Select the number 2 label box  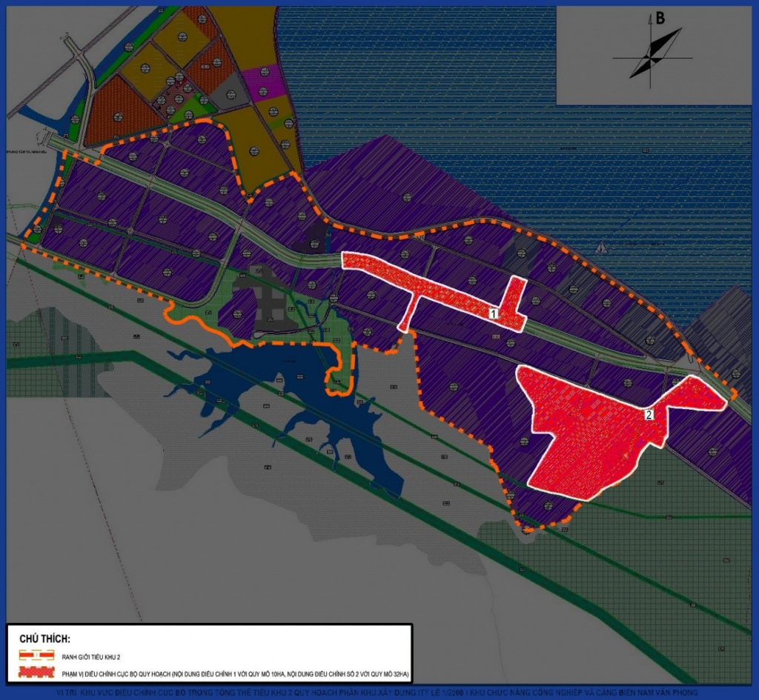649,415
